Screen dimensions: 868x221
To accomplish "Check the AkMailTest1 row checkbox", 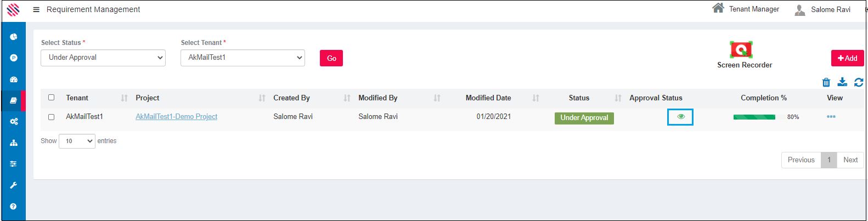I will pyautogui.click(x=52, y=117).
